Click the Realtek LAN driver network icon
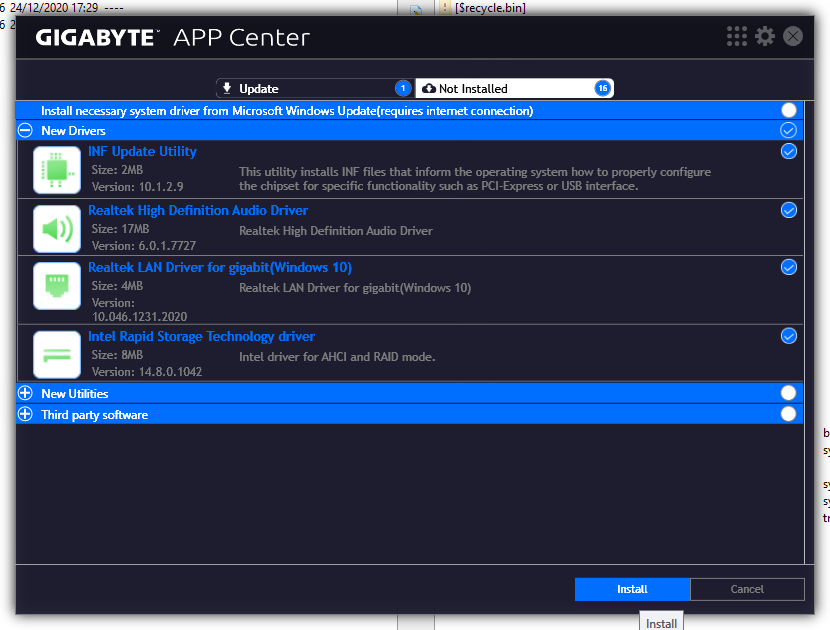Screen dimensions: 830x630 pyautogui.click(x=56, y=286)
